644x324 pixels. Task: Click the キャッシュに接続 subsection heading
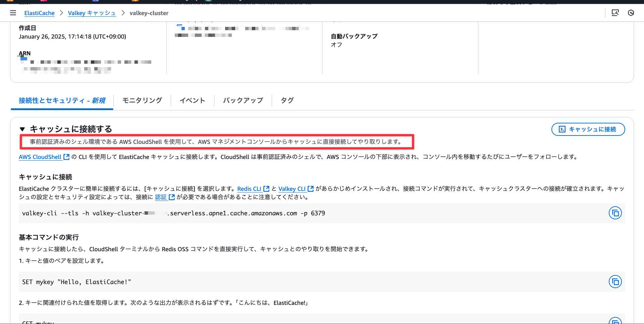click(x=46, y=177)
